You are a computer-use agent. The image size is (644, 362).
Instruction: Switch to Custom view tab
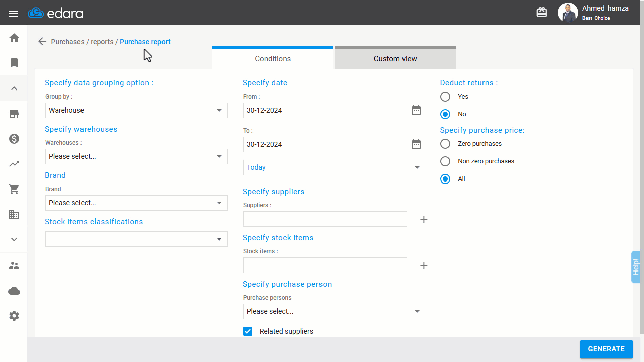[x=395, y=58]
